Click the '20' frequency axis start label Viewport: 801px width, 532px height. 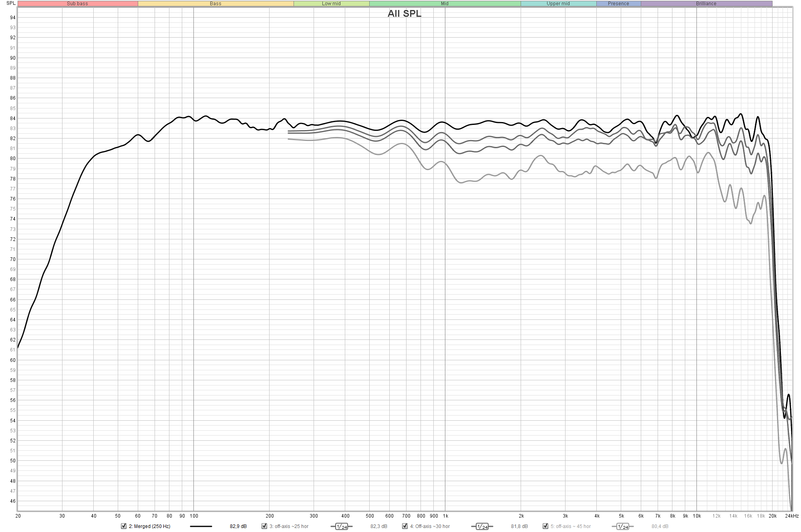[x=18, y=516]
